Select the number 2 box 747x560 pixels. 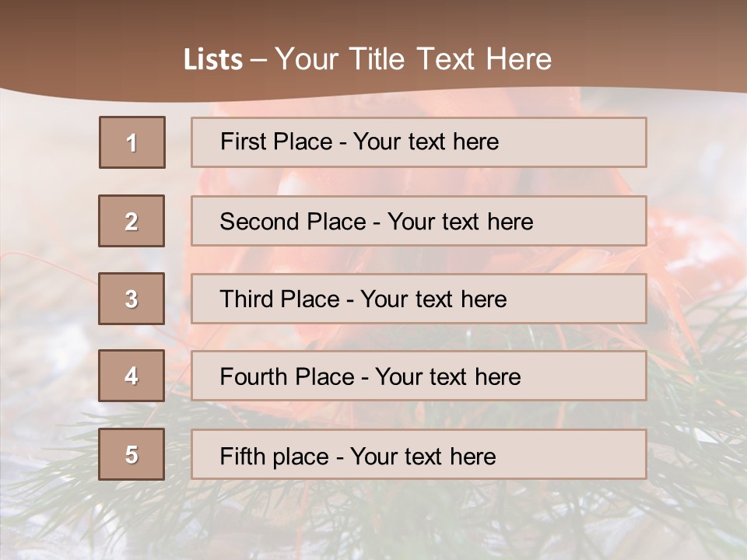tap(132, 221)
